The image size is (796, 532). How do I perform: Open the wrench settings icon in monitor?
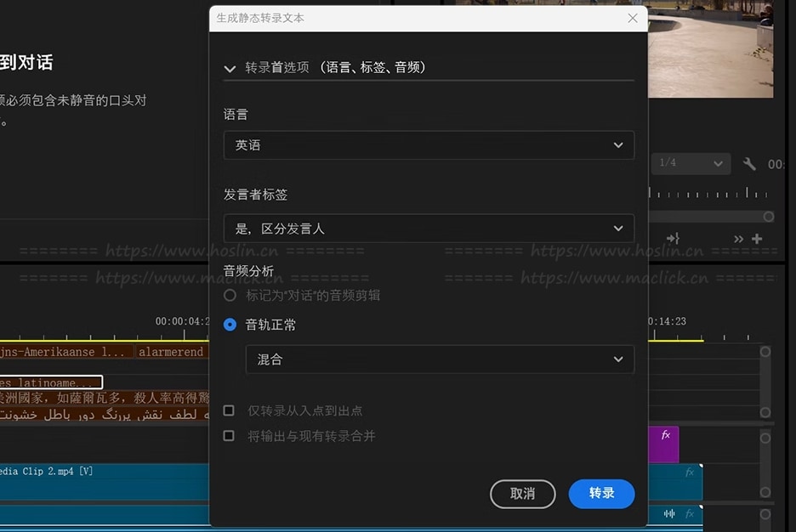tap(749, 163)
